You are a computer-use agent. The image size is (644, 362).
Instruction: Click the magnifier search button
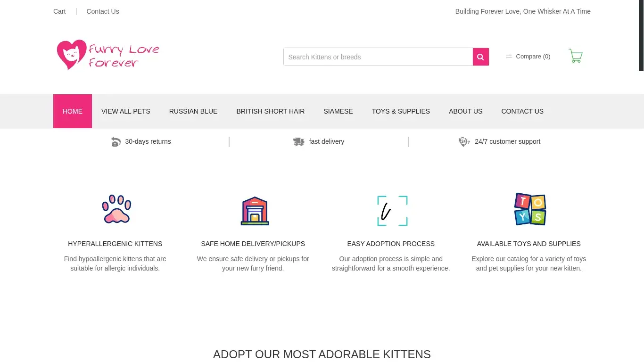(x=480, y=57)
